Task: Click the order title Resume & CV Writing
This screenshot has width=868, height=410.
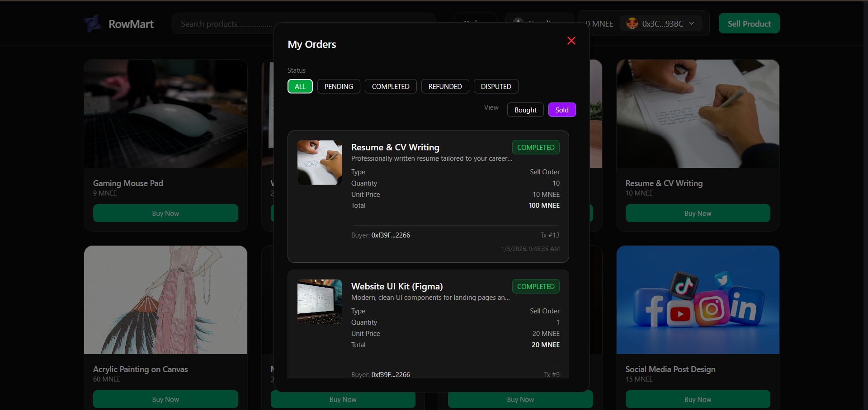Action: click(x=395, y=147)
